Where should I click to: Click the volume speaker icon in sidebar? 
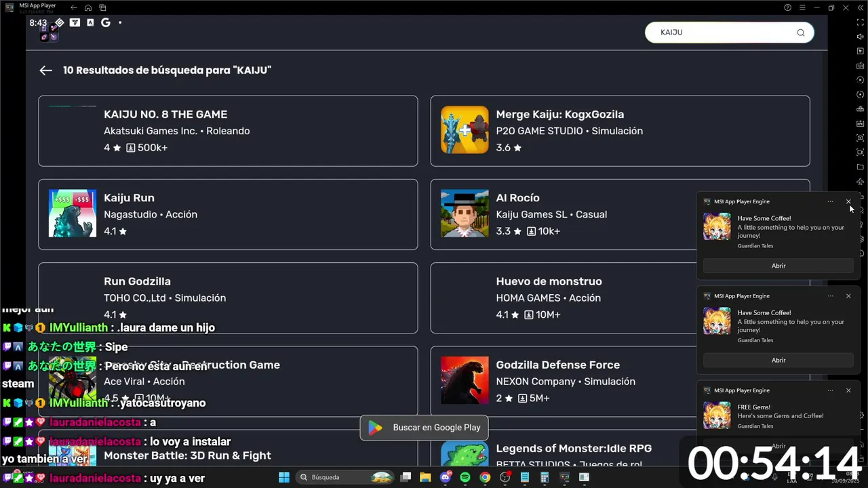861,37
